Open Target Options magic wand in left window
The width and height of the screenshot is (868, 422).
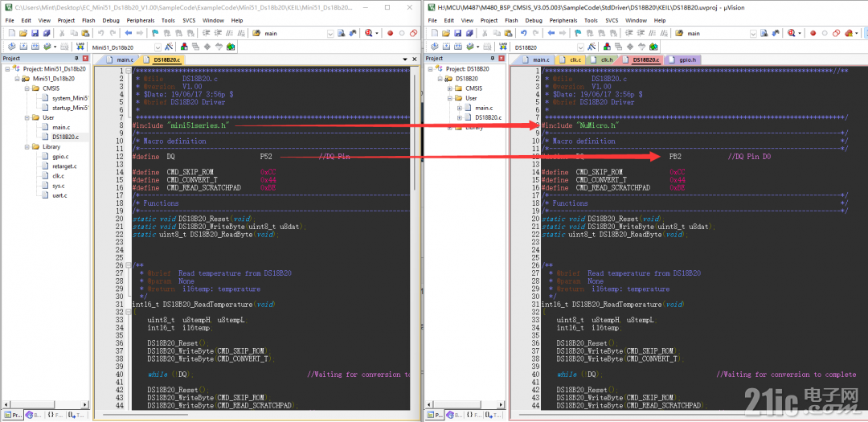169,47
